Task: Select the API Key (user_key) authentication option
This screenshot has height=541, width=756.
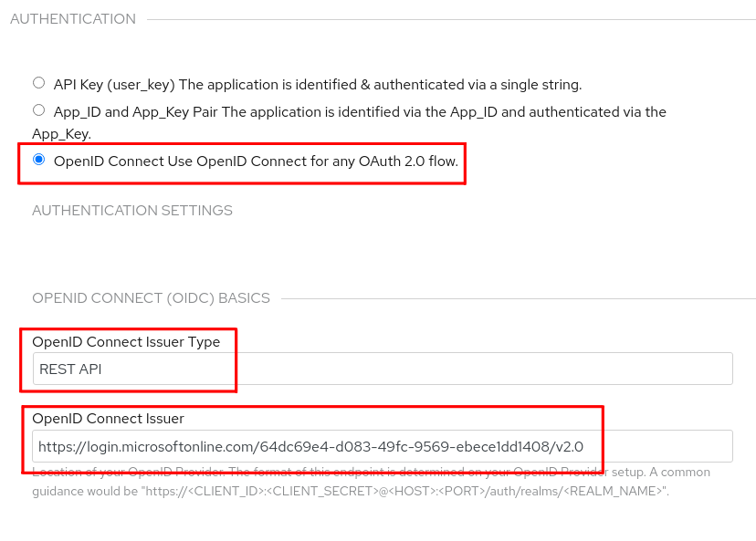Action: (x=38, y=82)
